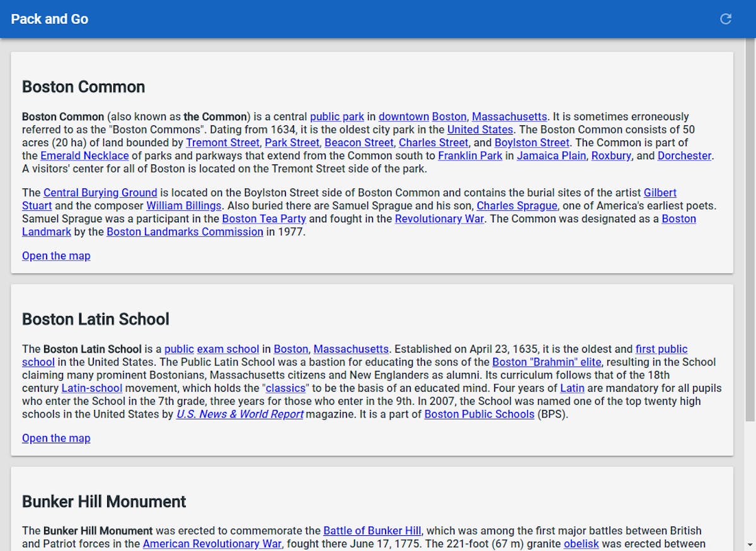The width and height of the screenshot is (756, 551).
Task: Follow the Emerald Necklace link
Action: pos(84,156)
